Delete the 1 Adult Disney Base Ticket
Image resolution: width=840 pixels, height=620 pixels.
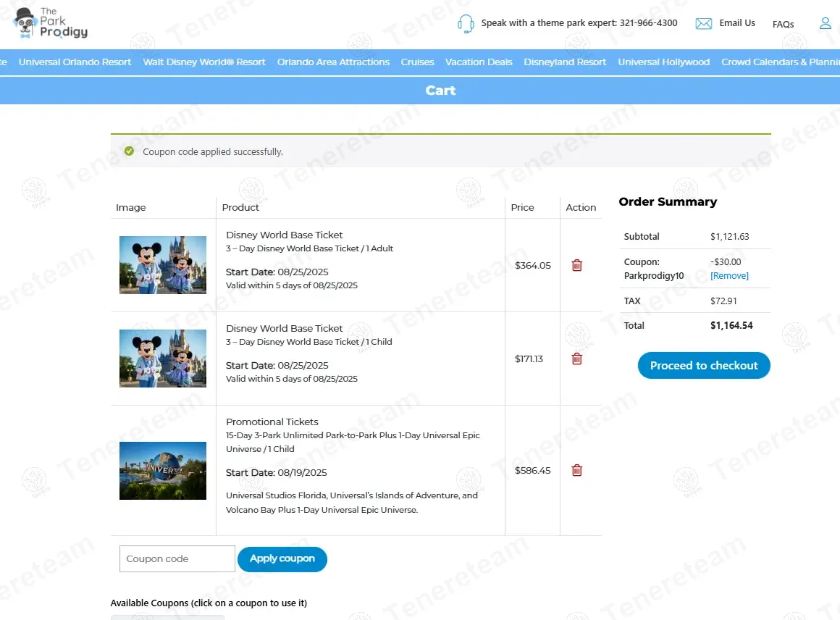point(576,266)
